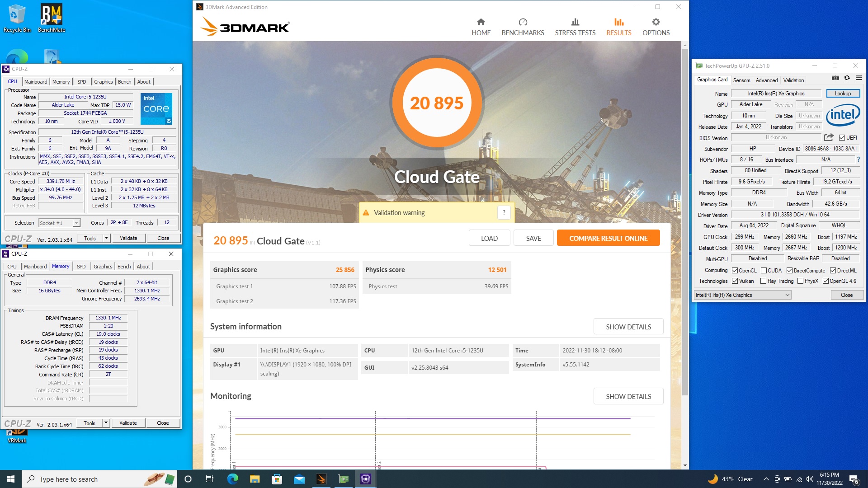Open Microsoft Store on the taskbar
The image size is (868, 488).
point(277,479)
